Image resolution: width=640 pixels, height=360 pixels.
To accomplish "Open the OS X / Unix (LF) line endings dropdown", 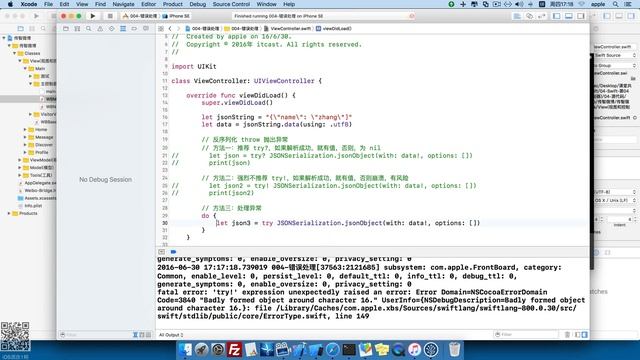I will (615, 200).
